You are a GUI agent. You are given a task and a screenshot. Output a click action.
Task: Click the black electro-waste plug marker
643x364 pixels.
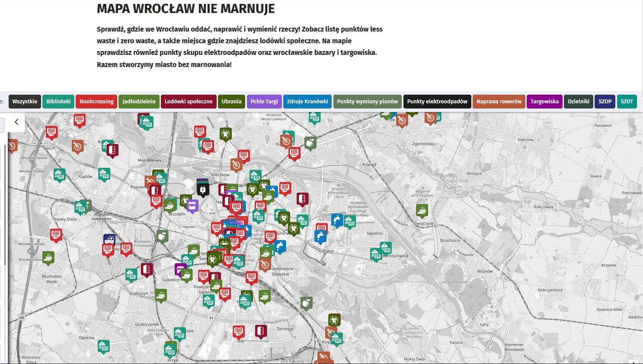tap(203, 189)
